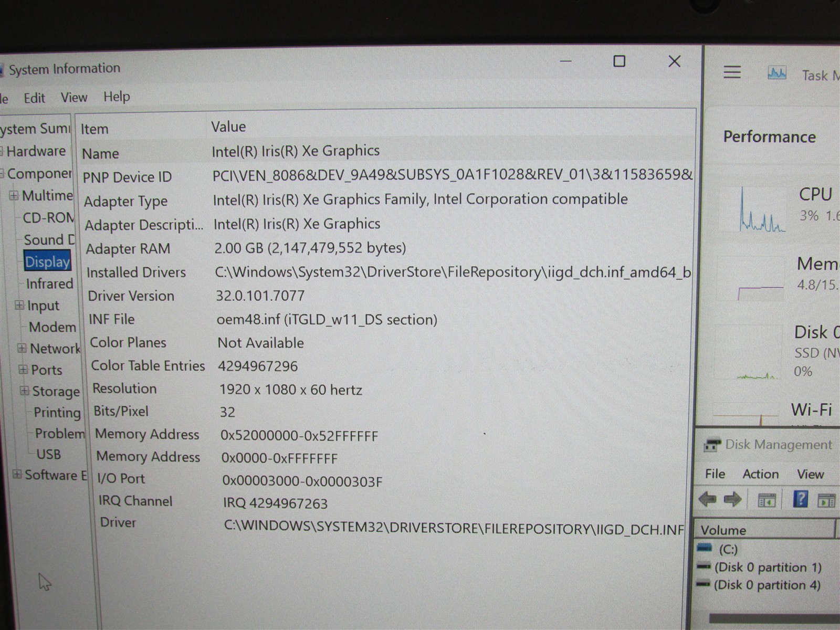Image resolution: width=840 pixels, height=630 pixels.
Task: Click Disk Management help question icon
Action: click(800, 499)
